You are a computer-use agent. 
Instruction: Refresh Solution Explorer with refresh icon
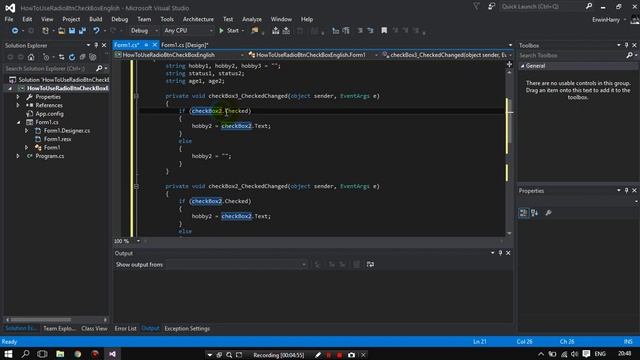click(x=72, y=57)
